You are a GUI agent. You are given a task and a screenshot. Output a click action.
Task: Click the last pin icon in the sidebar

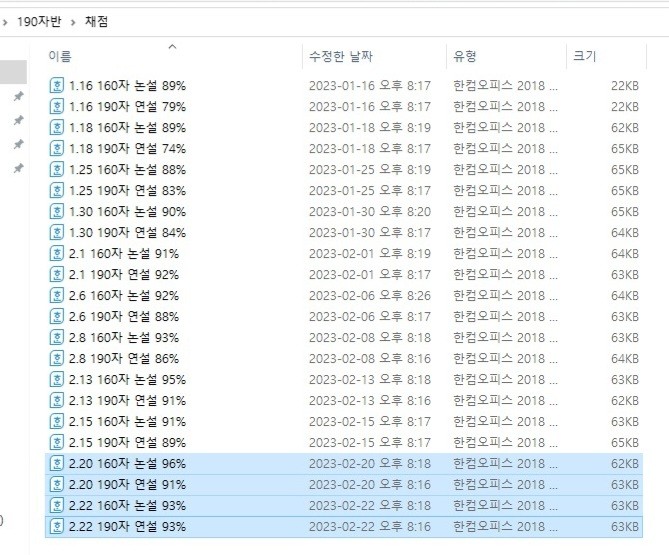[x=18, y=169]
